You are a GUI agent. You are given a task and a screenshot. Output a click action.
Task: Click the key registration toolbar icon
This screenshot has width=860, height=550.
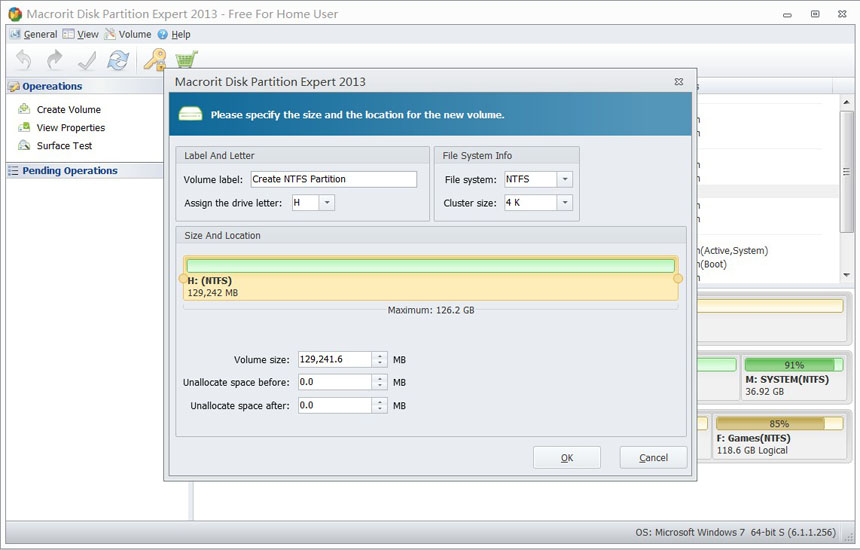tap(153, 61)
